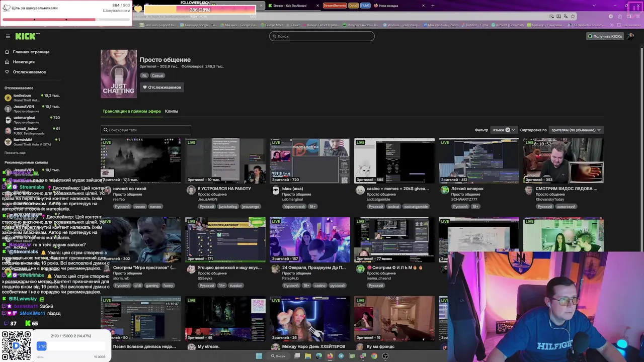Viewport: 644px width, 362px height.
Task: Open the hamburger sidebar menu
Action: (8, 36)
